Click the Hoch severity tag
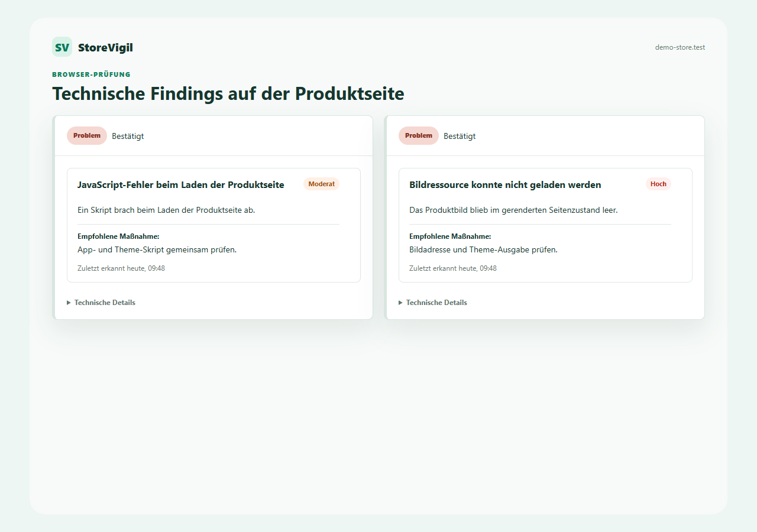 click(x=658, y=184)
